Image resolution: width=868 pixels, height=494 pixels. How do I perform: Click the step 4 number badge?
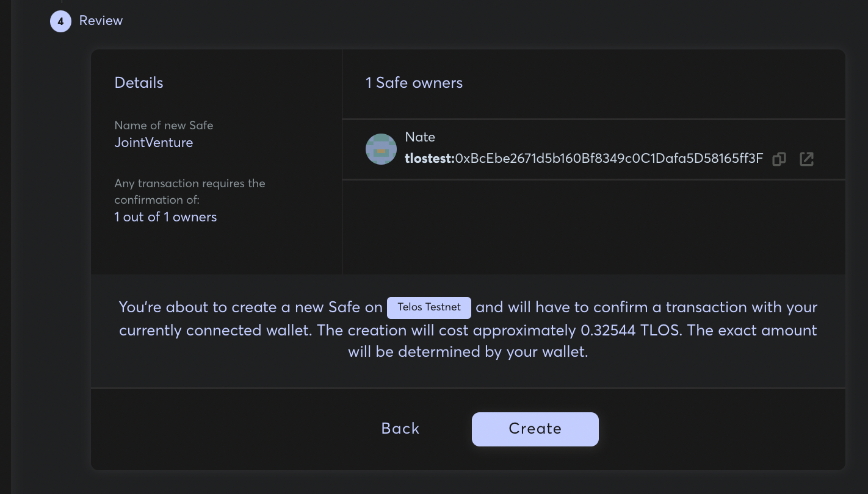(60, 21)
